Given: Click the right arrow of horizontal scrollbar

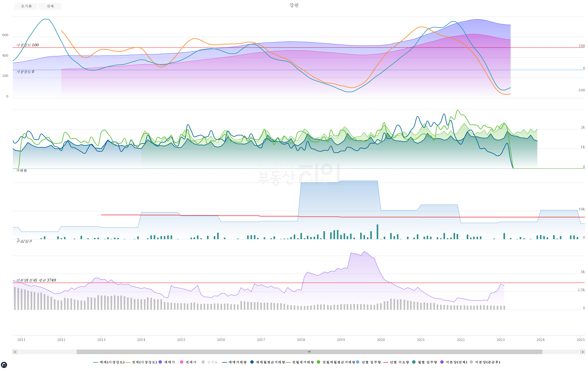Looking at the screenshot, I should click(583, 352).
